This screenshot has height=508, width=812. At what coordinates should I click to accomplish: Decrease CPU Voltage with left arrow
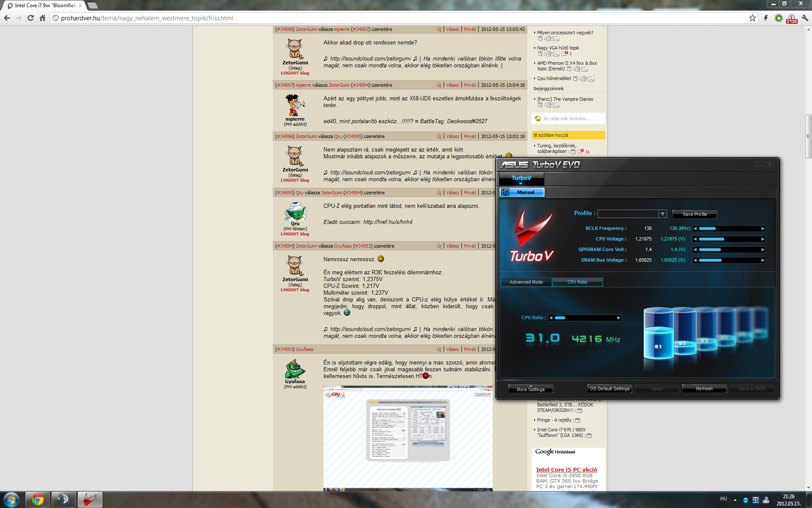(695, 239)
